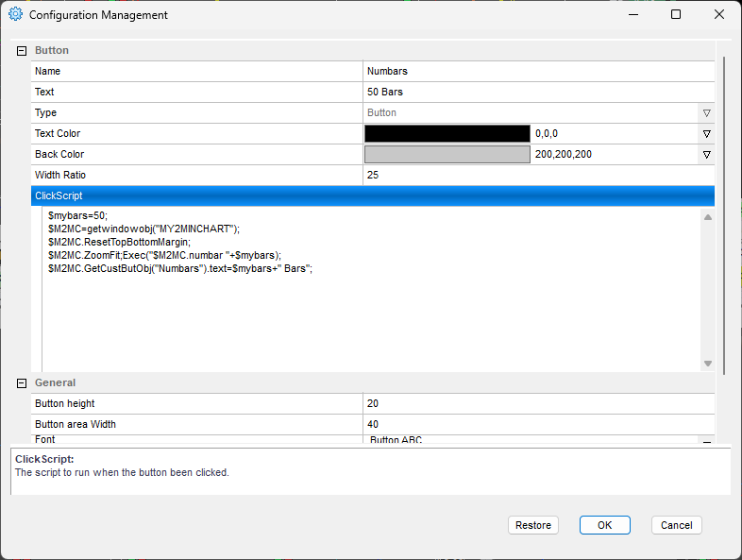Confirm with the OK button
Screen dimensions: 742x560
[605, 525]
